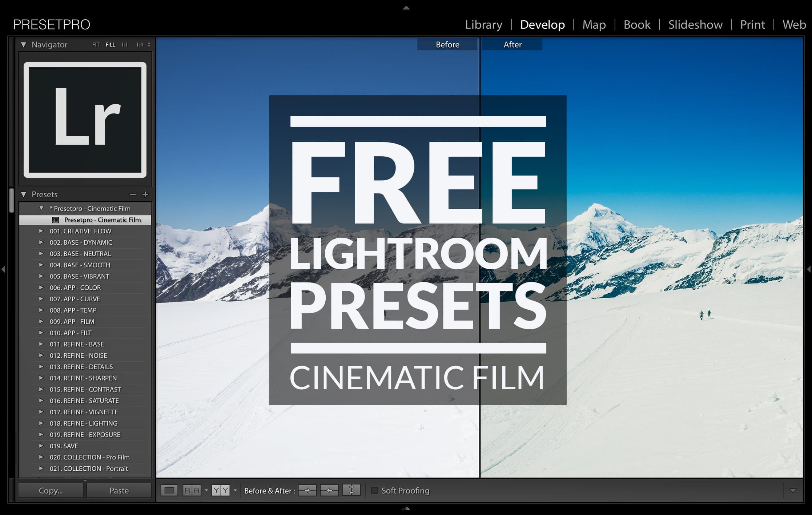812x515 pixels.
Task: Open dropdown arrow next to R|A icon
Action: click(x=206, y=491)
